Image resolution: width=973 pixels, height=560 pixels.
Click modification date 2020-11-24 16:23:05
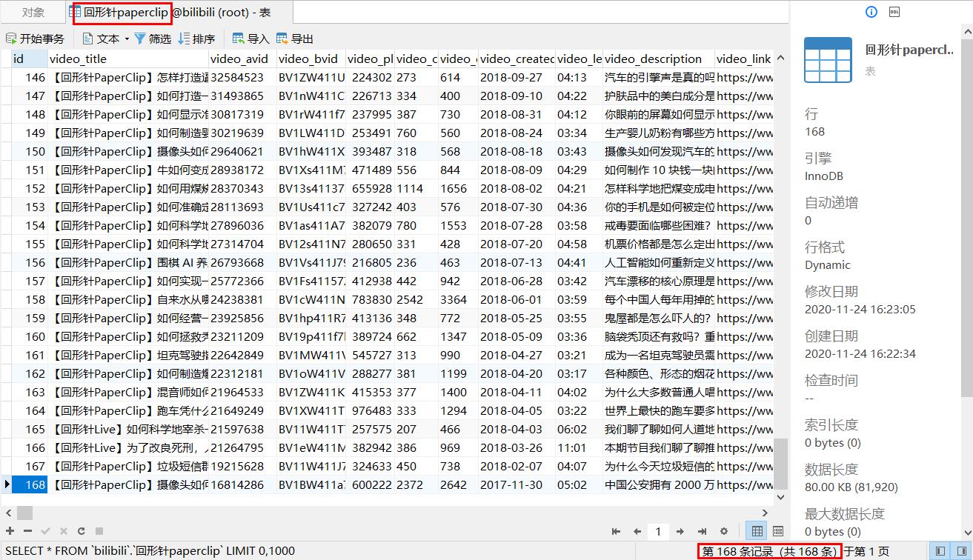pyautogui.click(x=860, y=310)
